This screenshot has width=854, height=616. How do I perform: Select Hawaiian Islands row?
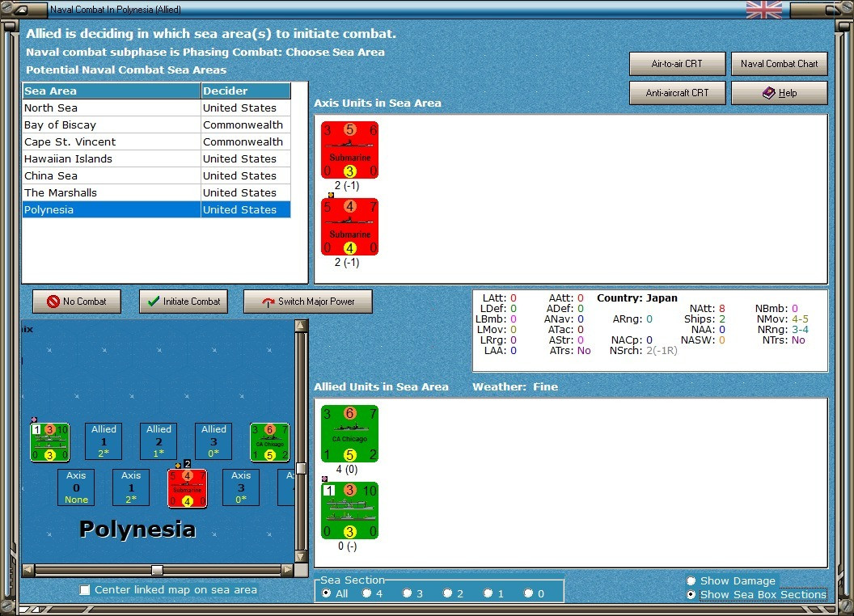click(156, 158)
